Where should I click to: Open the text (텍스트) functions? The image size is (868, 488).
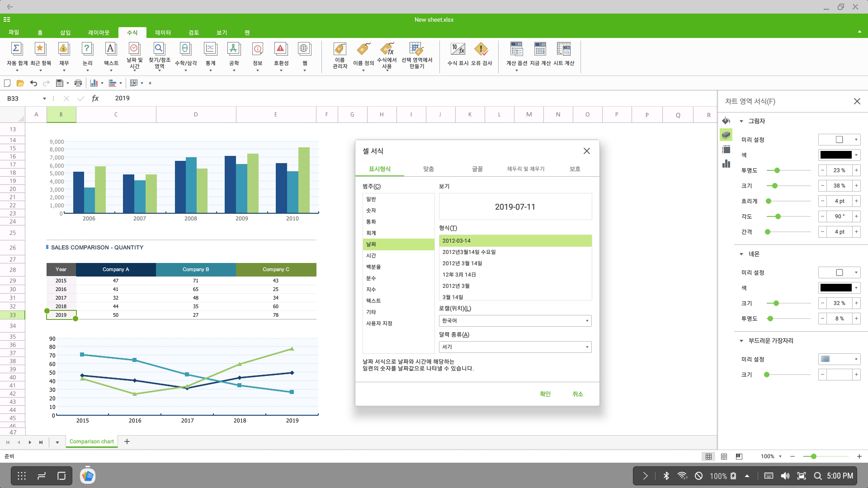(x=111, y=56)
